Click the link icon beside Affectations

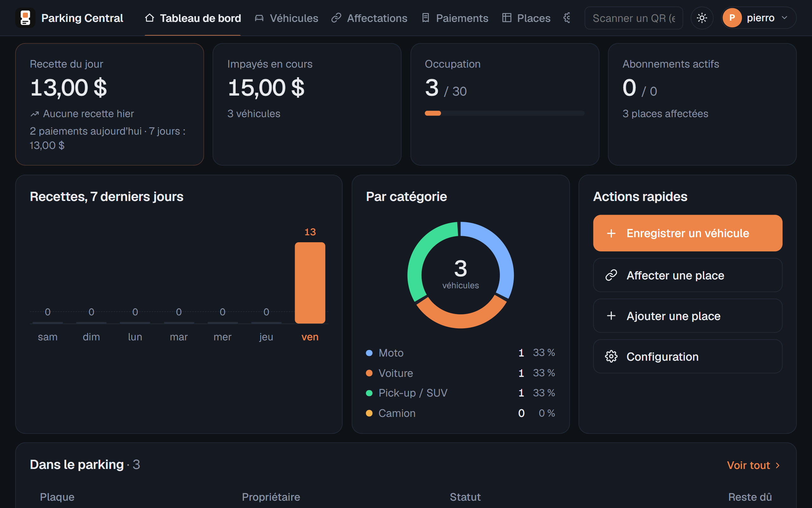[x=336, y=18]
